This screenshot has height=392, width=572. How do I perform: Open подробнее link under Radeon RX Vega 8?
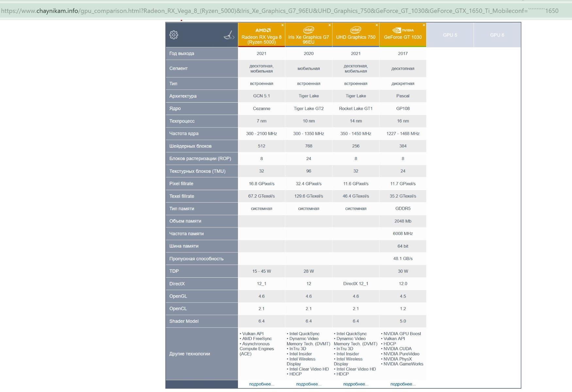261,384
